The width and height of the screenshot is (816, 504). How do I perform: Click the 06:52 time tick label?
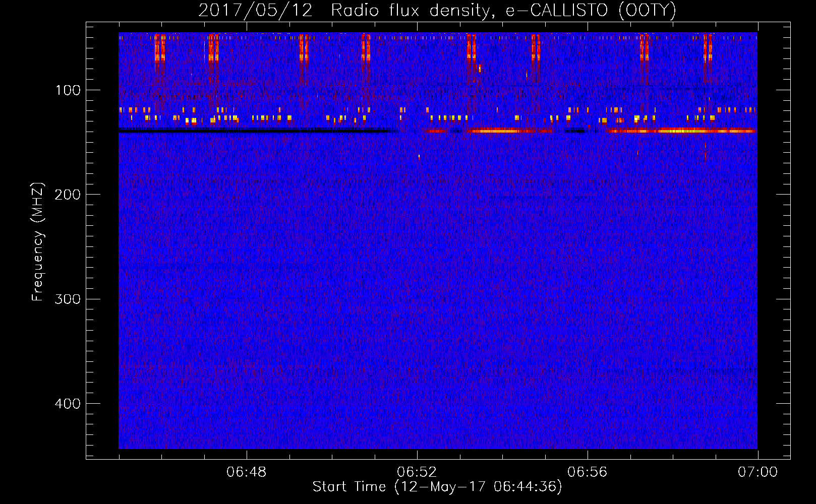(417, 472)
